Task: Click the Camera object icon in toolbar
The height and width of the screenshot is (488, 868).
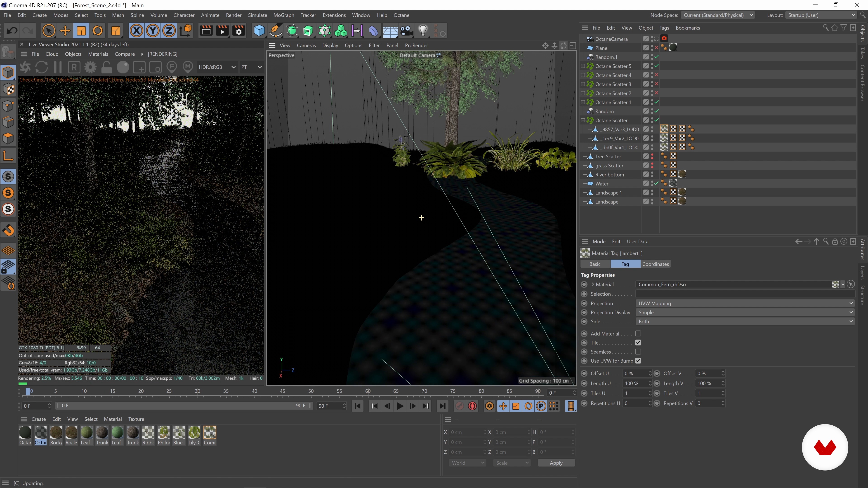Action: (407, 31)
